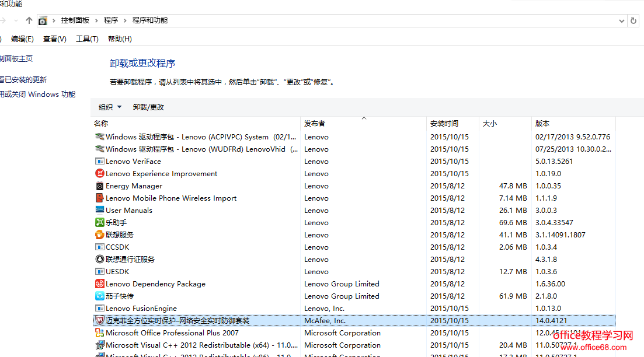The height and width of the screenshot is (357, 644).
Task: Click the McAfee shield icon
Action: coord(100,320)
